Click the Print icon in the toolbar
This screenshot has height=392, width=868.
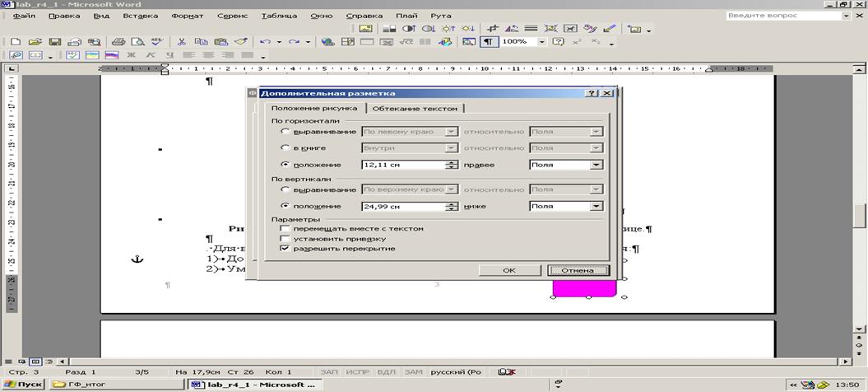118,41
